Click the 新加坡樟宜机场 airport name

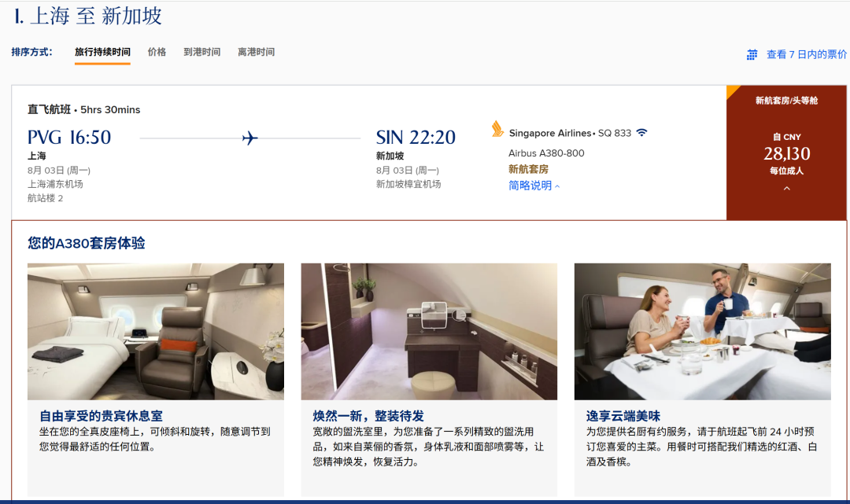pos(408,184)
